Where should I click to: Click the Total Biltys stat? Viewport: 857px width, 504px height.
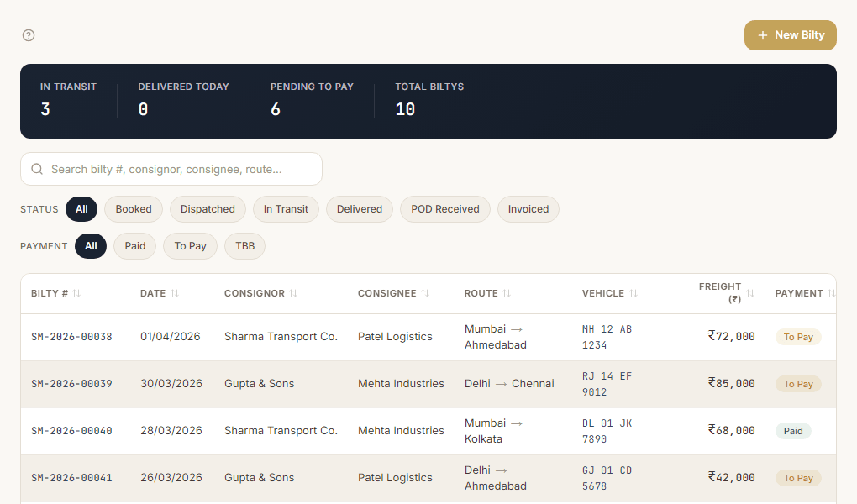[x=429, y=101]
